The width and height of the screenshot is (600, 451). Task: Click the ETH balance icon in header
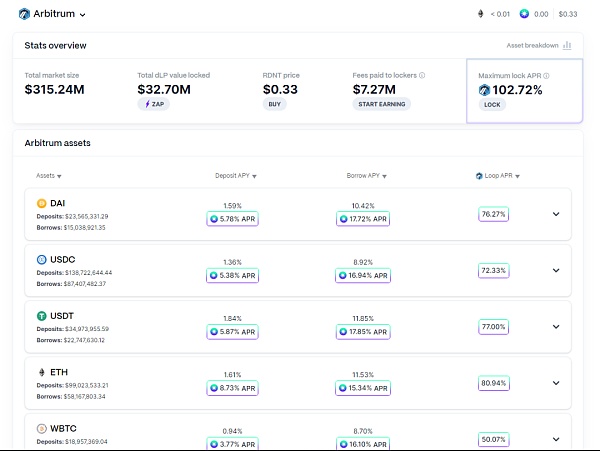click(478, 14)
